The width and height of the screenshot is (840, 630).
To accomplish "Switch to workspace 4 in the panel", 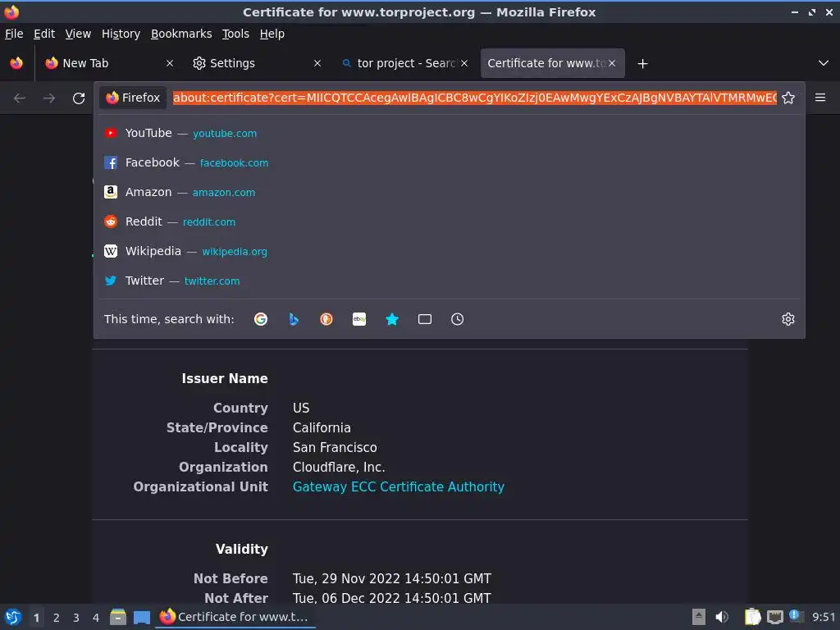I will click(x=96, y=618).
